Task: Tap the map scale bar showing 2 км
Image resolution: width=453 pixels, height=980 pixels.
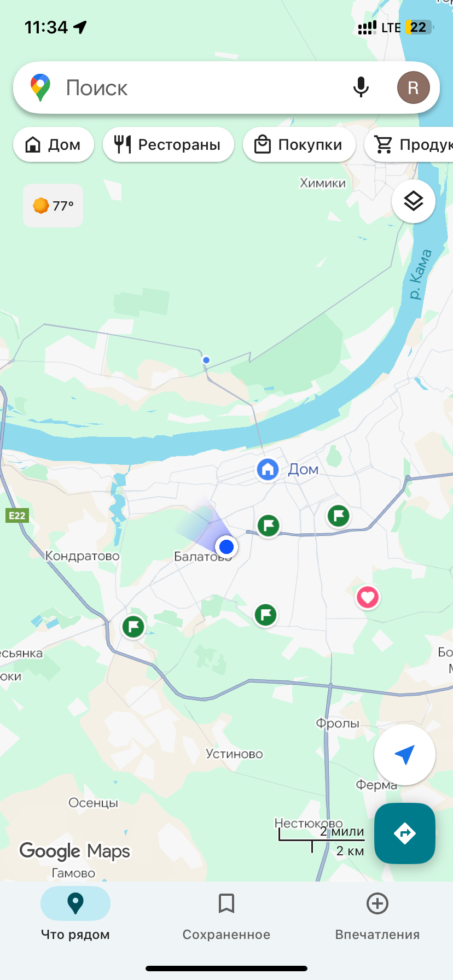Action: pyautogui.click(x=322, y=841)
